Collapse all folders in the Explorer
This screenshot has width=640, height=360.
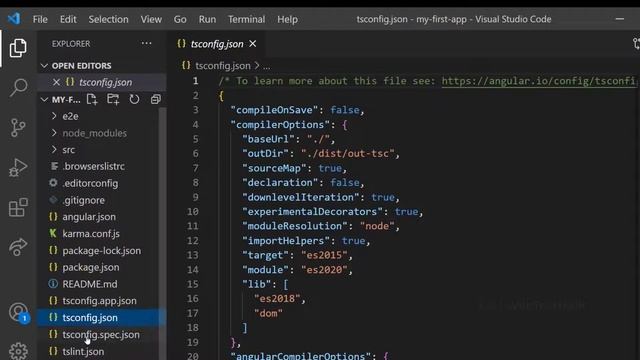(156, 99)
